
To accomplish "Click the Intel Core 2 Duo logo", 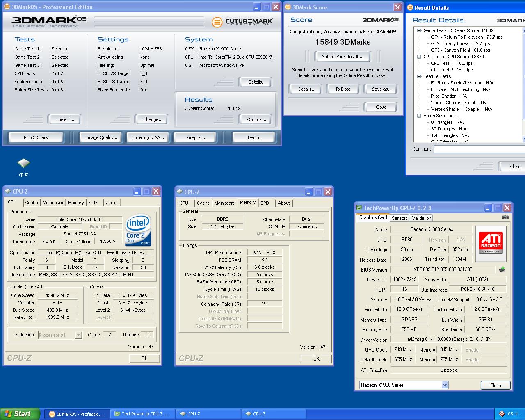I will coord(138,231).
